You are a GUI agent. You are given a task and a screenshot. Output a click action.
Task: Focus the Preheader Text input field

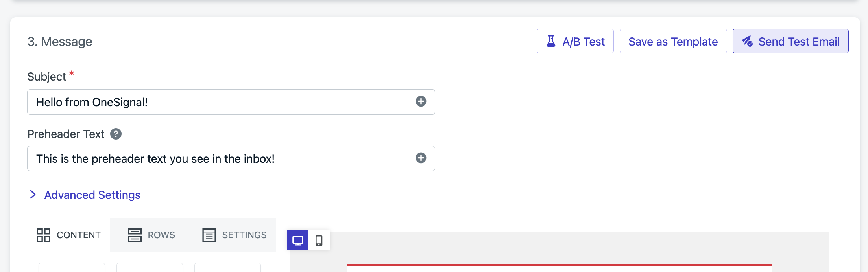coord(231,158)
